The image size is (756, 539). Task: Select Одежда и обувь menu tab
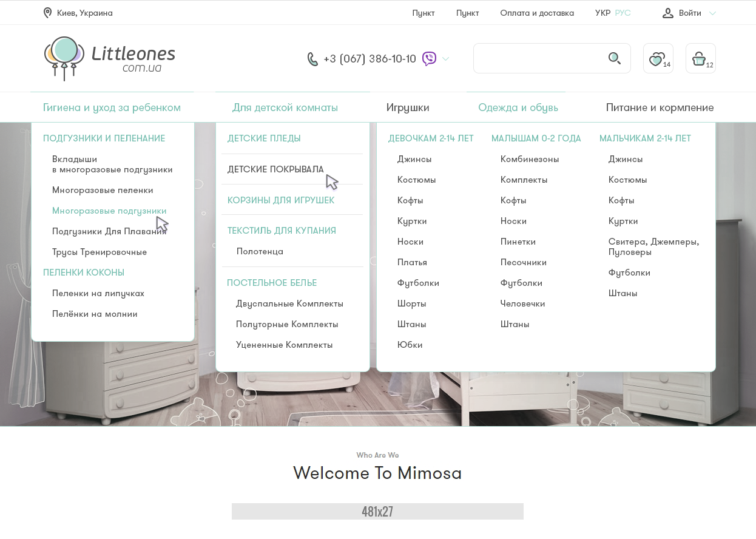tap(518, 107)
